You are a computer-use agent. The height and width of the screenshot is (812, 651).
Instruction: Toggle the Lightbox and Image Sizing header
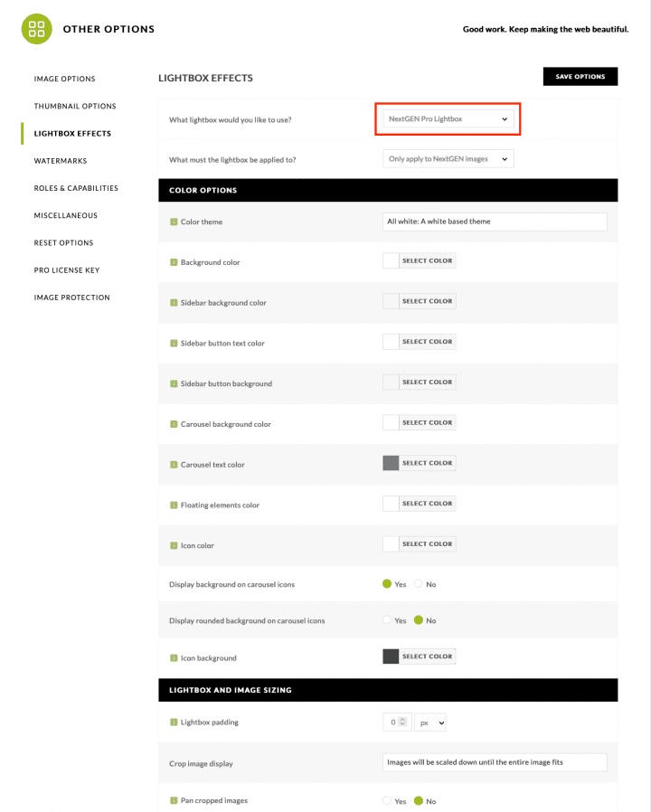(x=388, y=690)
